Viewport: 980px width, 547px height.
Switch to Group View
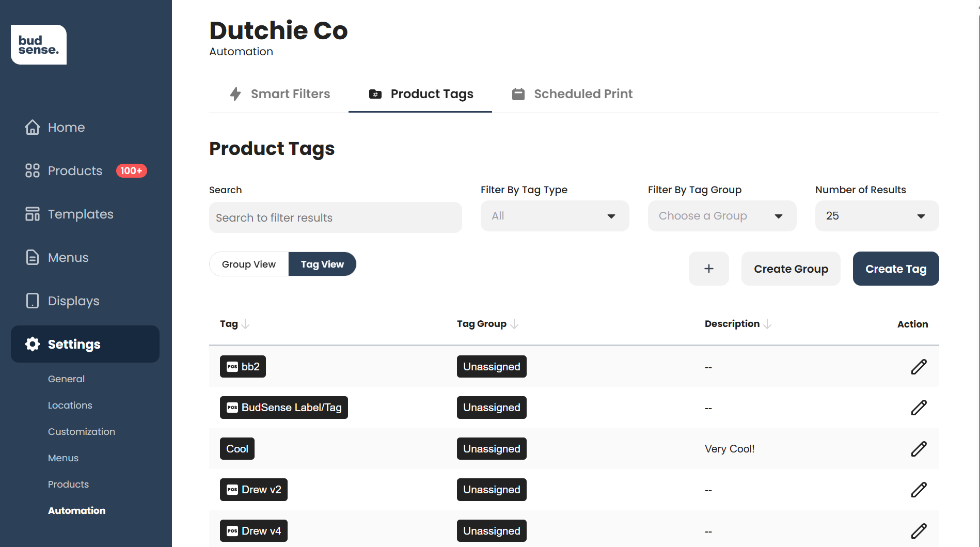pyautogui.click(x=249, y=264)
